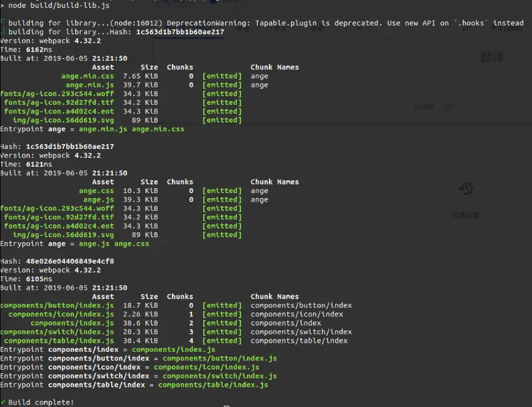532x407 pixels.
Task: Click the '18.7 KiB' size value
Action: 141,305
